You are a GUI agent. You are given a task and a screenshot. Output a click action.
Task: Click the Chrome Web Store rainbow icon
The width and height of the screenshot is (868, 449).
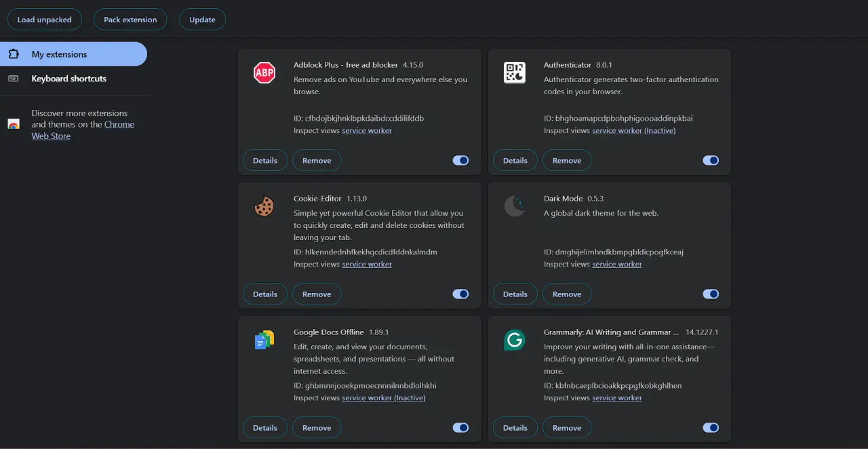tap(14, 124)
